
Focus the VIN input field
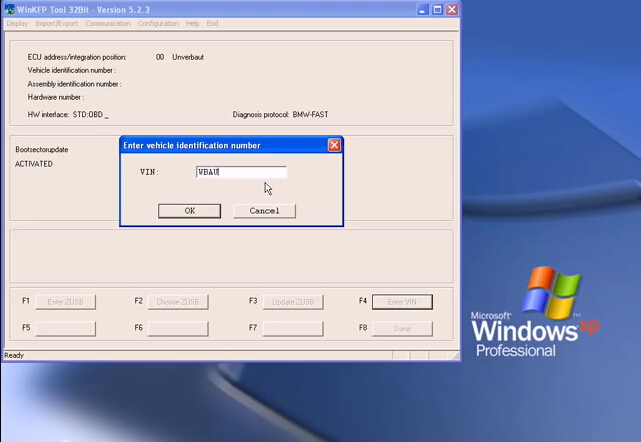click(241, 172)
